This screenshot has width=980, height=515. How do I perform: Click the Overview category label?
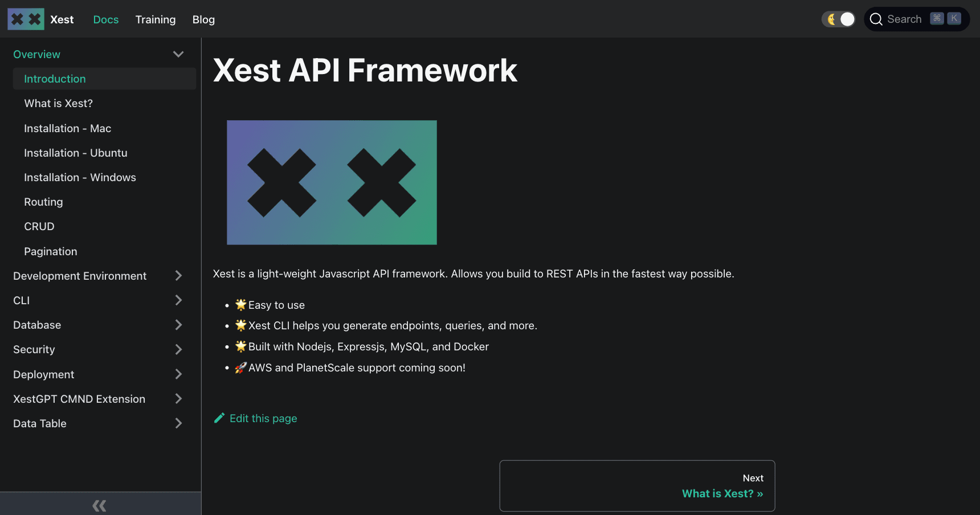pos(36,54)
